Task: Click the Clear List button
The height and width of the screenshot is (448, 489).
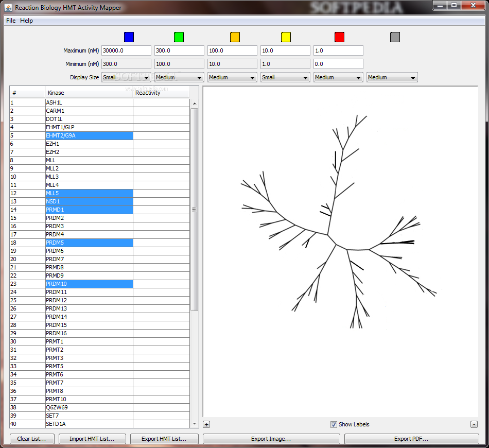Action: 32,439
